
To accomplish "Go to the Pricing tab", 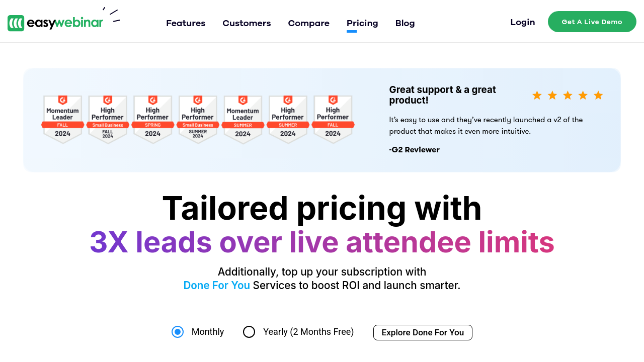I will pyautogui.click(x=362, y=23).
